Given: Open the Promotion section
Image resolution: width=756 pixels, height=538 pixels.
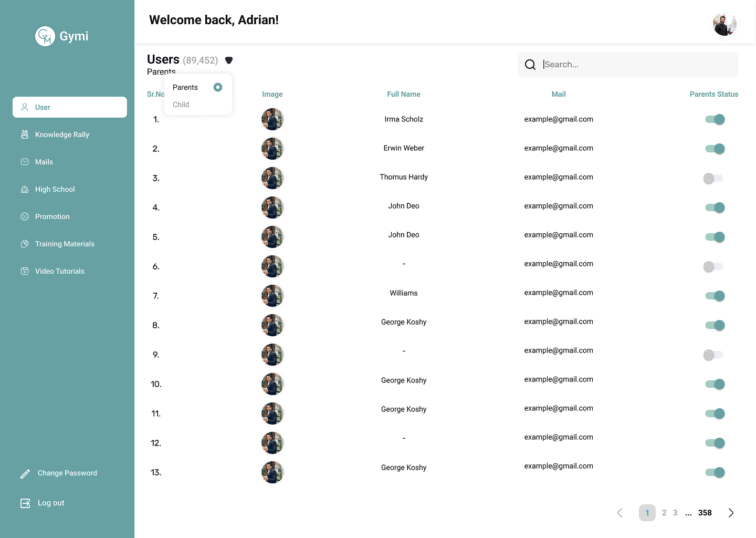Looking at the screenshot, I should (51, 216).
